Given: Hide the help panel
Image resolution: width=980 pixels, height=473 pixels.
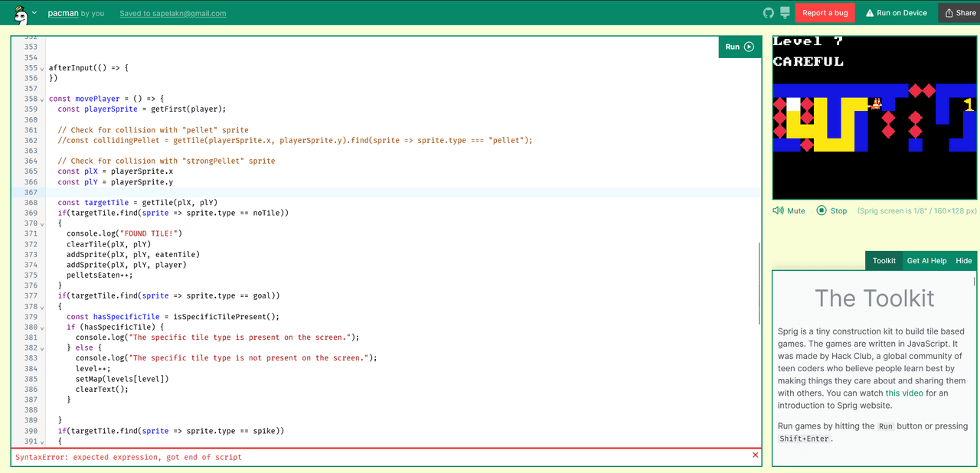Looking at the screenshot, I should (x=964, y=261).
